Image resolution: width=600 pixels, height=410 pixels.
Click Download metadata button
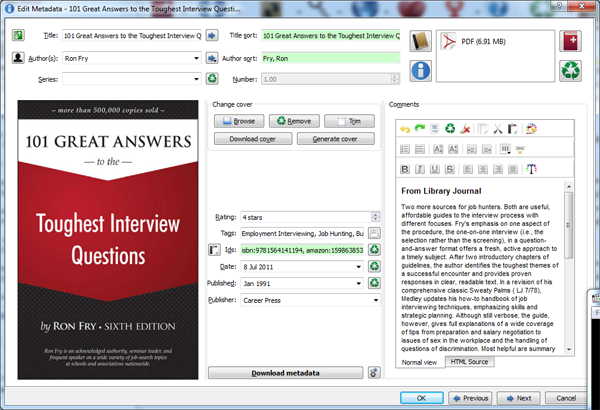point(285,372)
